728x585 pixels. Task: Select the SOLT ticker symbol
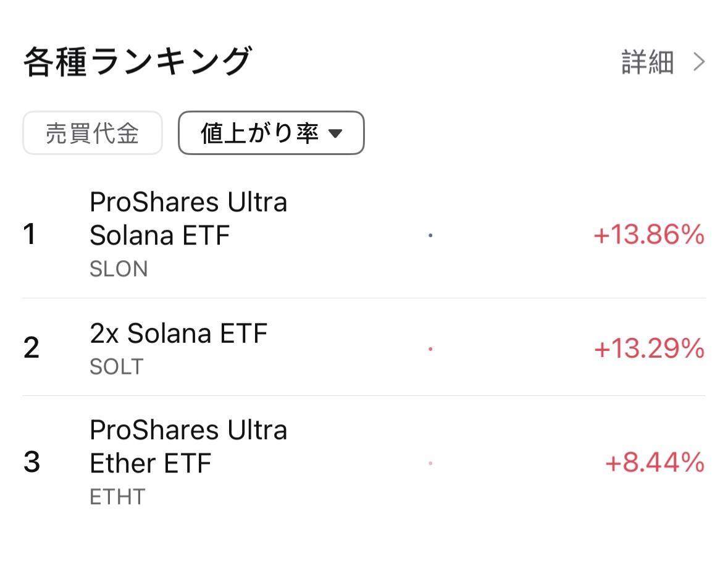tap(117, 367)
